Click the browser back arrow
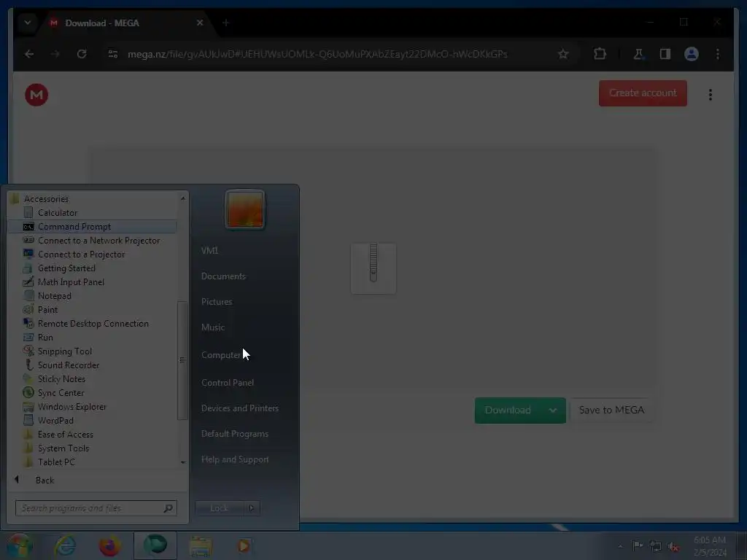Screen dimensions: 747x560 tap(29, 54)
